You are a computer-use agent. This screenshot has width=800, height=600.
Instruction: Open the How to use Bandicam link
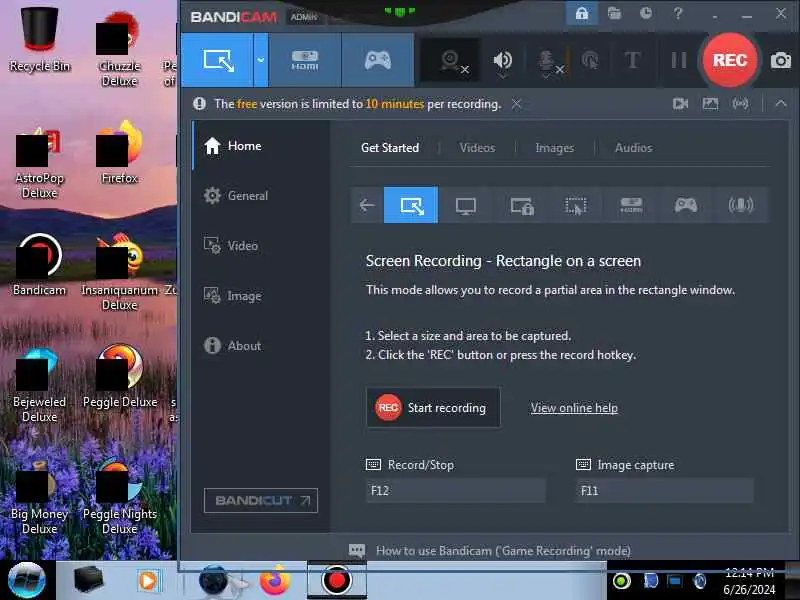click(503, 551)
